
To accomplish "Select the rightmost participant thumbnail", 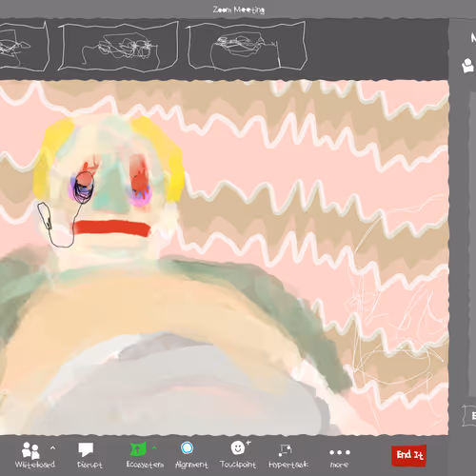I will (x=247, y=47).
